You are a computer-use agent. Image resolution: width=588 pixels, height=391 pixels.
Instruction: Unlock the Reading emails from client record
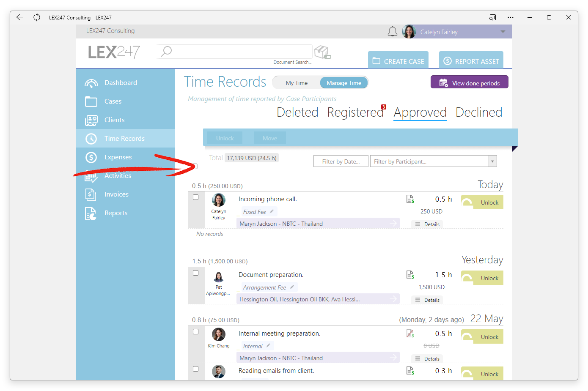coord(482,374)
